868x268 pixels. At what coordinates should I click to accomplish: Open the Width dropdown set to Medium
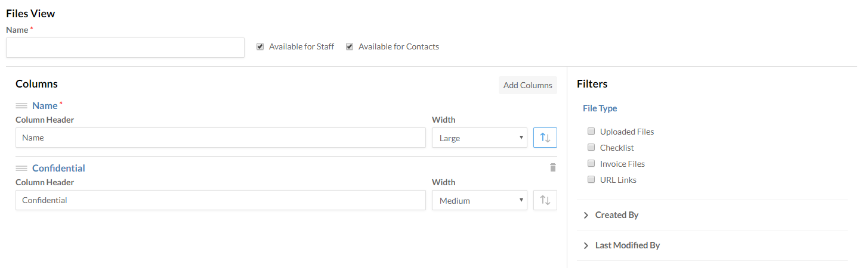coord(479,200)
